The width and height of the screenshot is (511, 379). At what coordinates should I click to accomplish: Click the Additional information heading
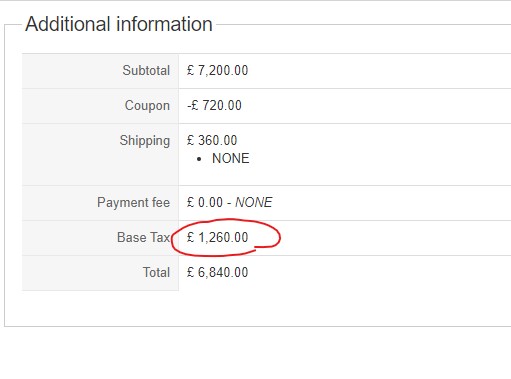[x=119, y=24]
